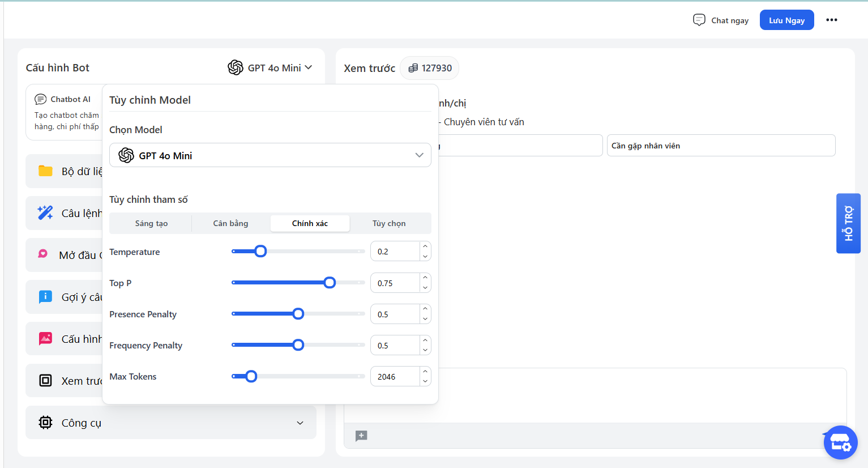Click the yellow folder Bộ dữ liệu icon
Screen dimensions: 868x468
45,171
